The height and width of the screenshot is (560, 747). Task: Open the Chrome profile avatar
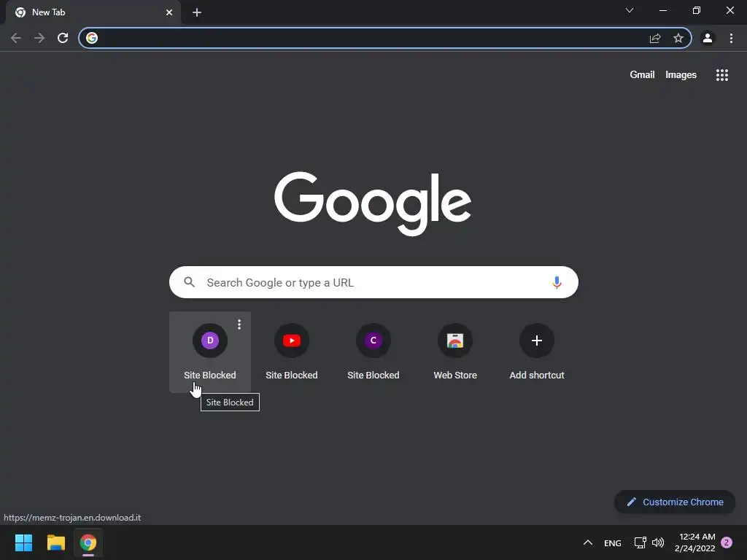click(708, 38)
